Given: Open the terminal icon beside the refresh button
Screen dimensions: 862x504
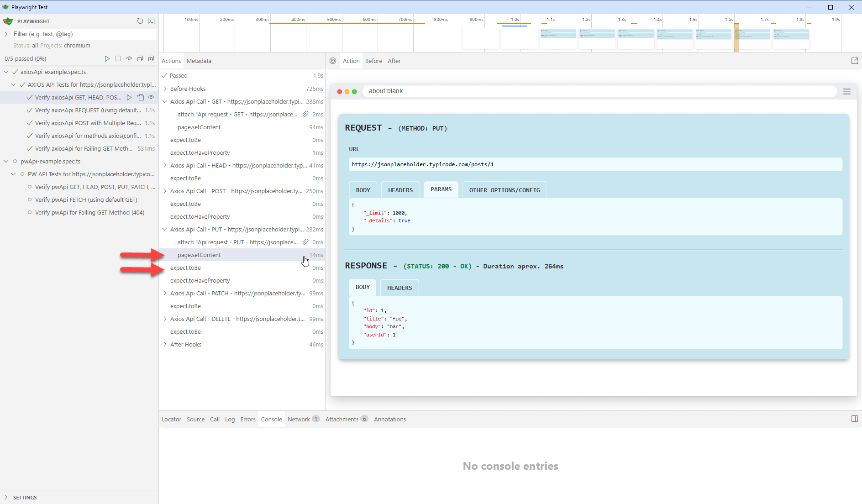Looking at the screenshot, I should click(151, 21).
